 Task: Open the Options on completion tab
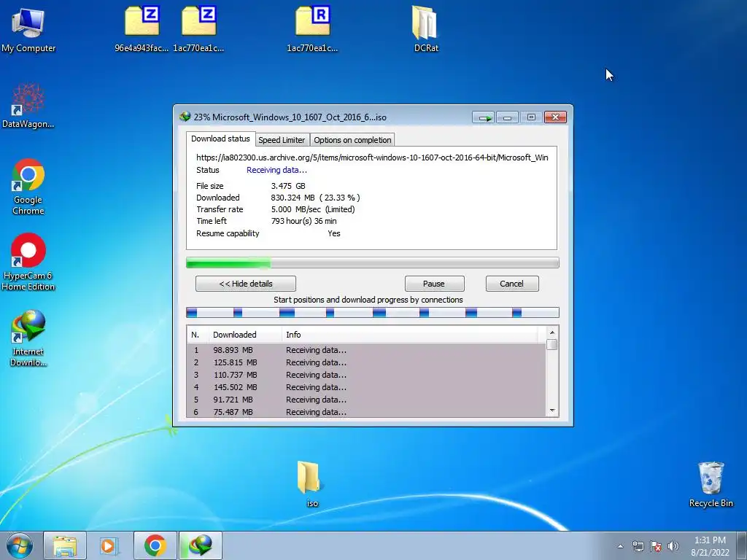click(x=352, y=140)
